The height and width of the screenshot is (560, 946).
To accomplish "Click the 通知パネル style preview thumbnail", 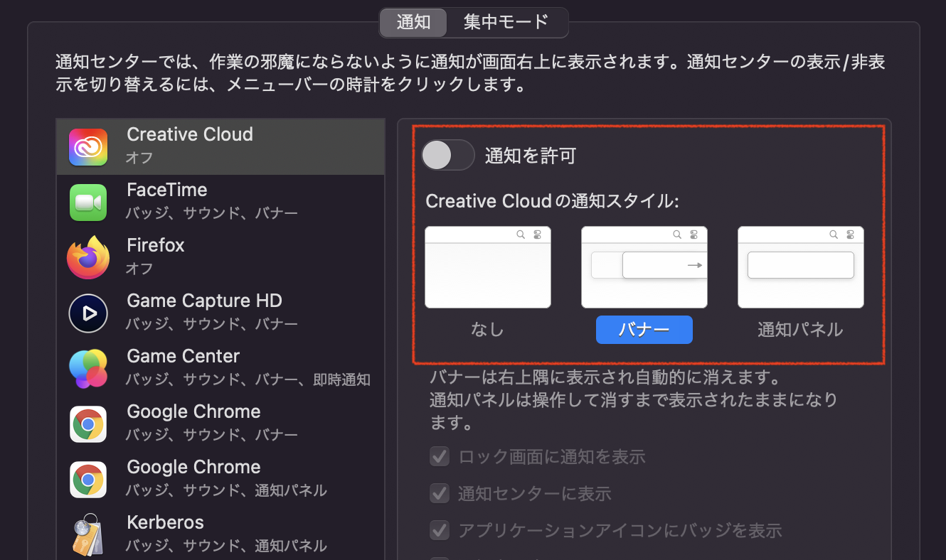I will (801, 267).
